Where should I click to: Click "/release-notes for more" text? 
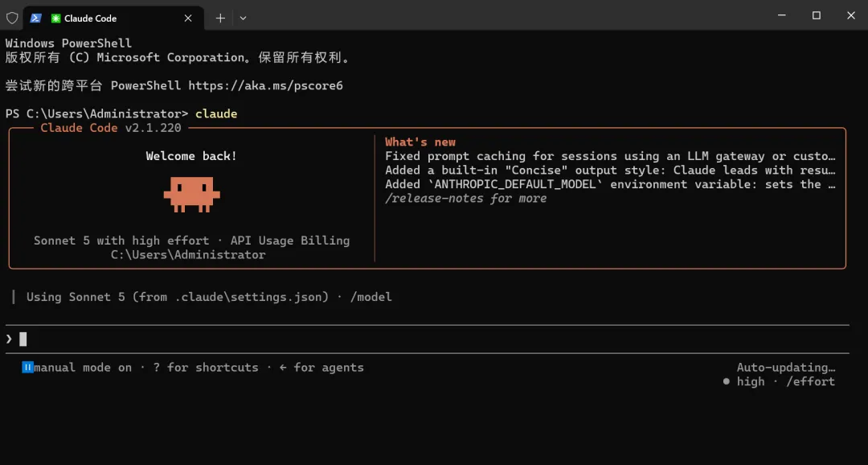click(x=466, y=199)
